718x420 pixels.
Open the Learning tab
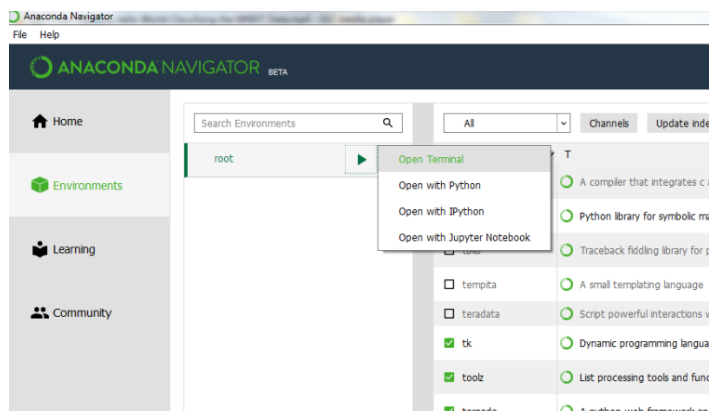coord(89,249)
